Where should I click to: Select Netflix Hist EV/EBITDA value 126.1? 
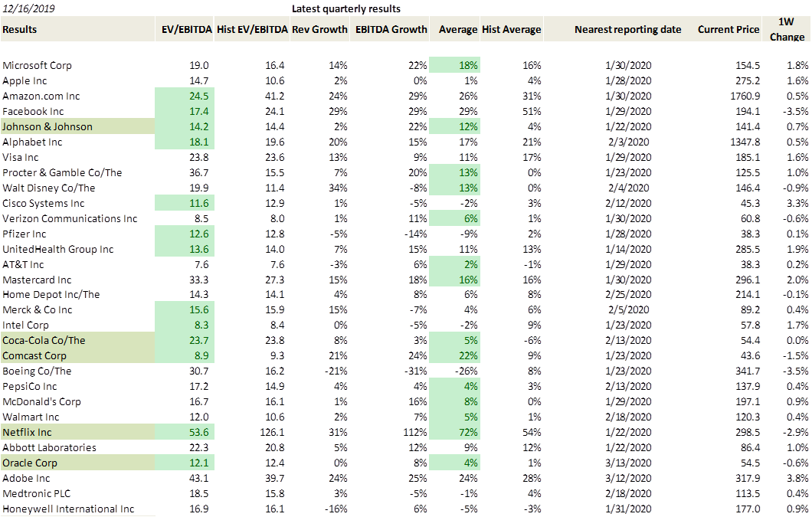click(271, 432)
